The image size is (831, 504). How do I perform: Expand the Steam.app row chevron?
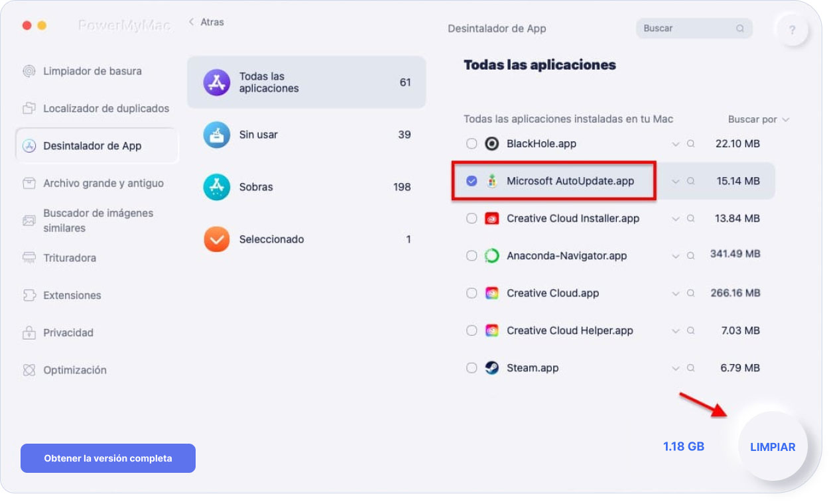click(676, 368)
